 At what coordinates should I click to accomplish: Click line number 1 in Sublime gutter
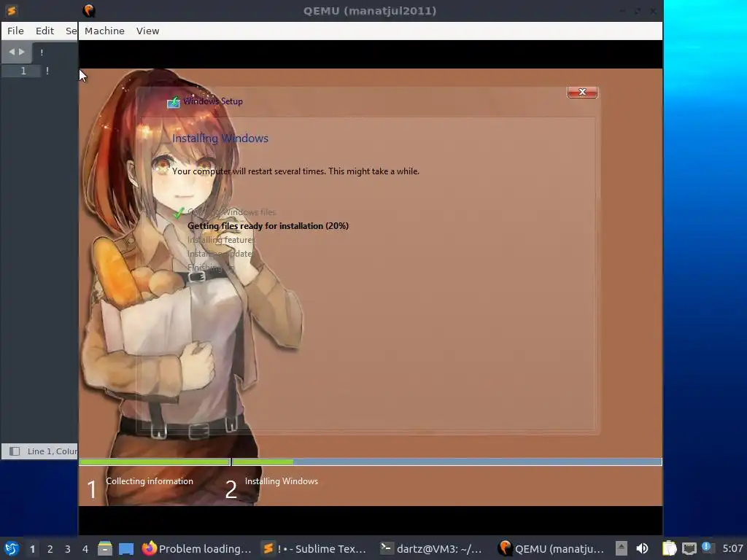pos(23,71)
